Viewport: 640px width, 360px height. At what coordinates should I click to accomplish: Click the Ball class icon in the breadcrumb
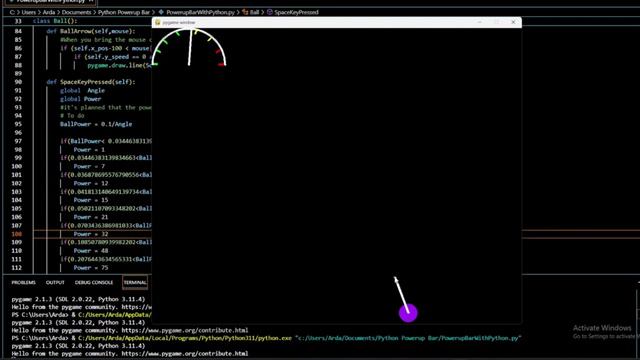coord(245,12)
